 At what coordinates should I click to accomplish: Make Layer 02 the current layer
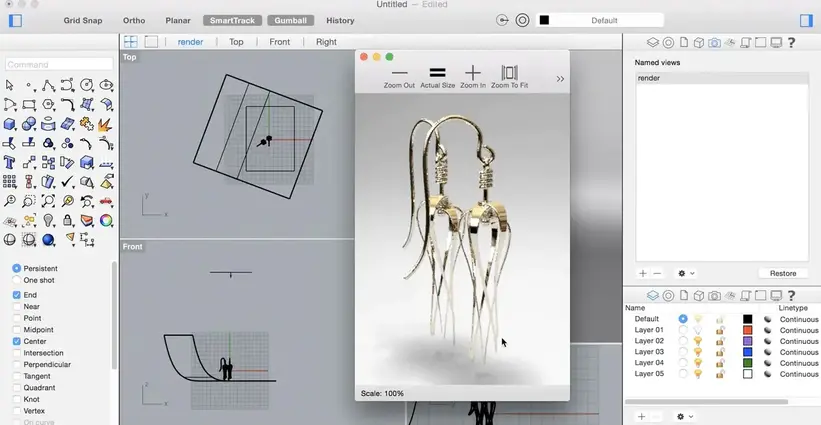coord(683,341)
